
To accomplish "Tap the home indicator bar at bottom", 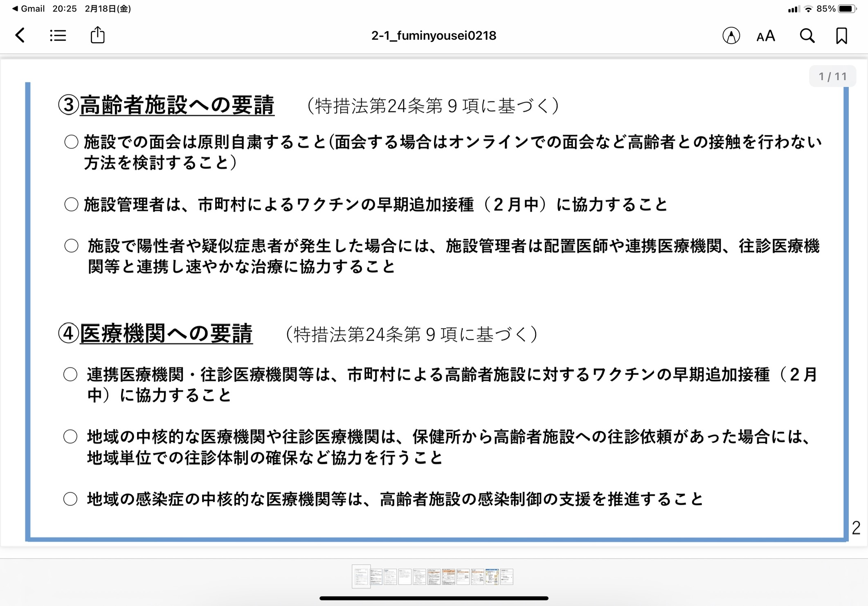I will pos(434,598).
